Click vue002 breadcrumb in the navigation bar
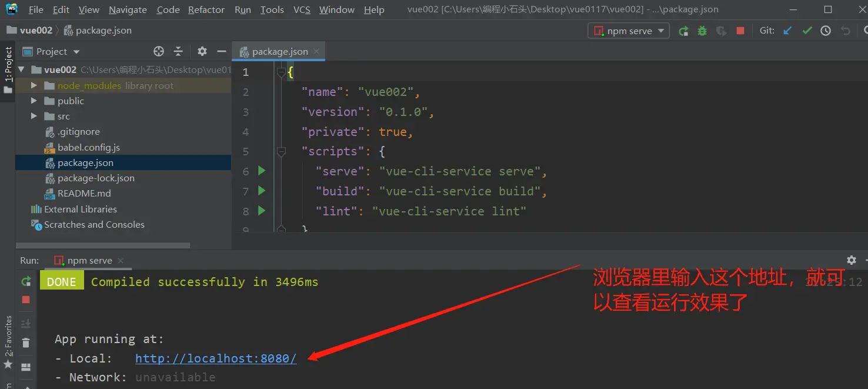The width and height of the screenshot is (868, 389). [x=29, y=30]
